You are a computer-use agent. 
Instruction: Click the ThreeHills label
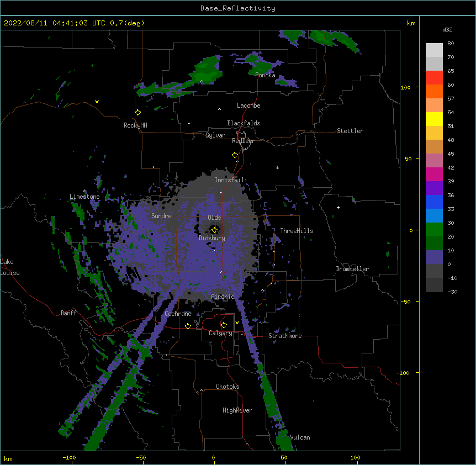coord(297,231)
